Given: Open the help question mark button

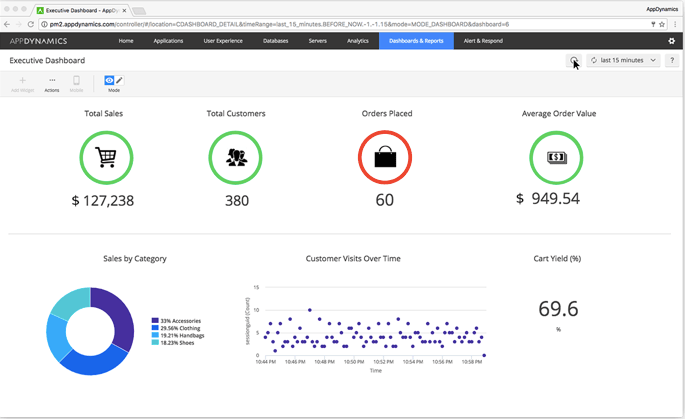Looking at the screenshot, I should (x=673, y=61).
